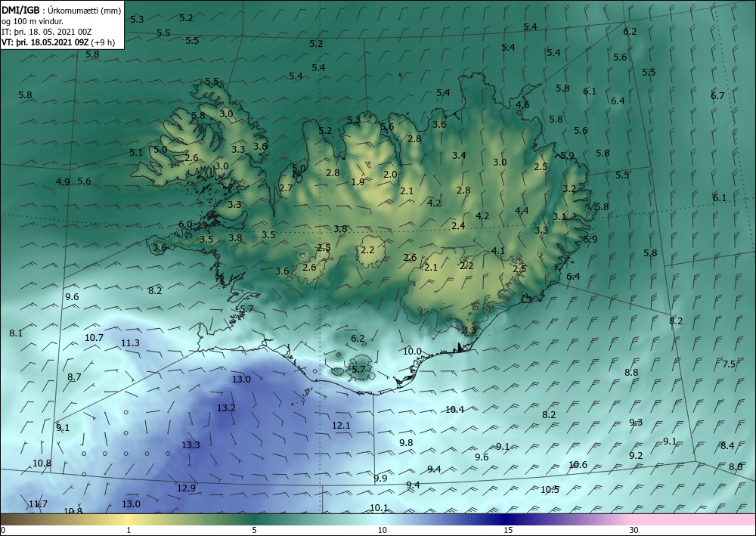Click the 5 label on the colour scale

254,530
